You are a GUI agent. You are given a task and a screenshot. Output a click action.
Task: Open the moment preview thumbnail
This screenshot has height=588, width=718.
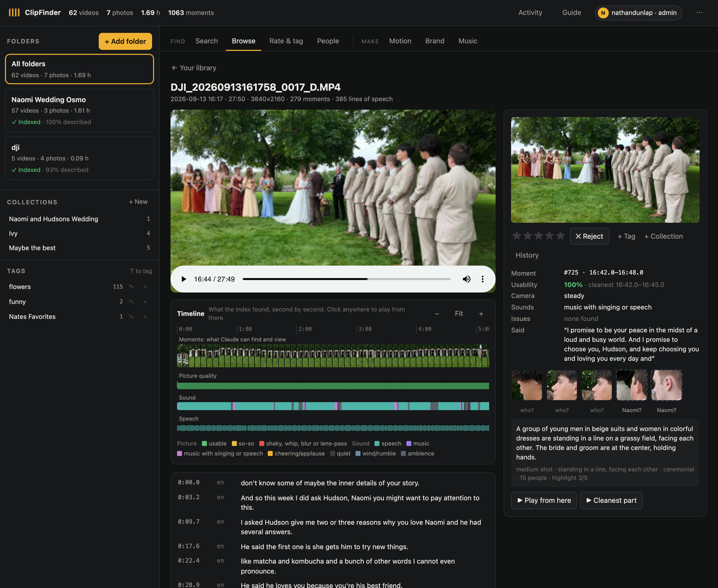coord(605,170)
